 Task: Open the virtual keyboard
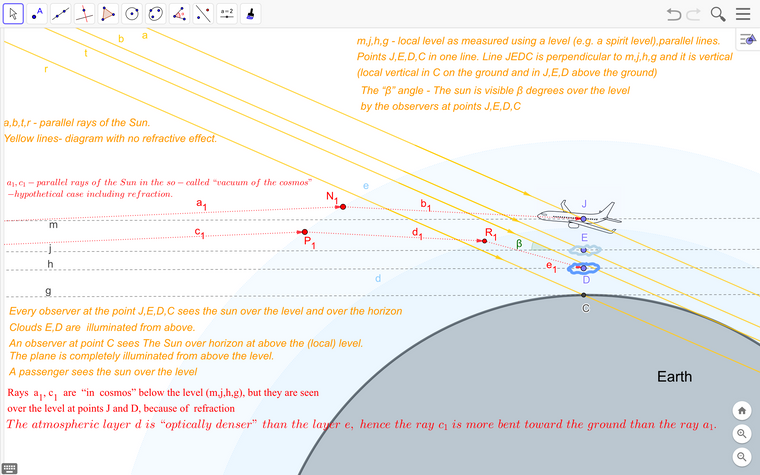[10, 468]
